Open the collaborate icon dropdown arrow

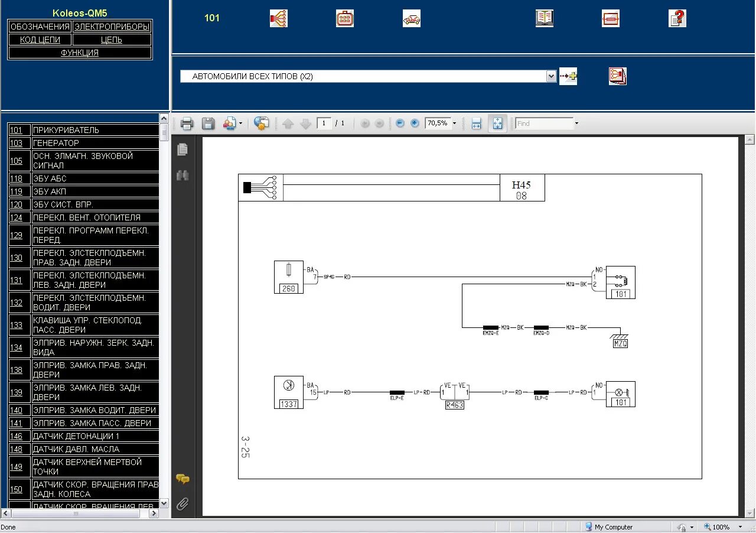[x=240, y=123]
